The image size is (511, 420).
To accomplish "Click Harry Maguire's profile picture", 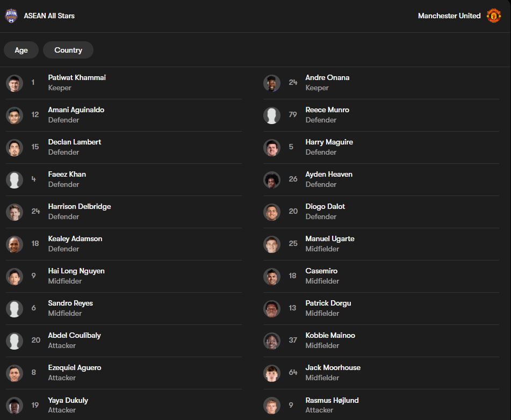I will (x=272, y=148).
